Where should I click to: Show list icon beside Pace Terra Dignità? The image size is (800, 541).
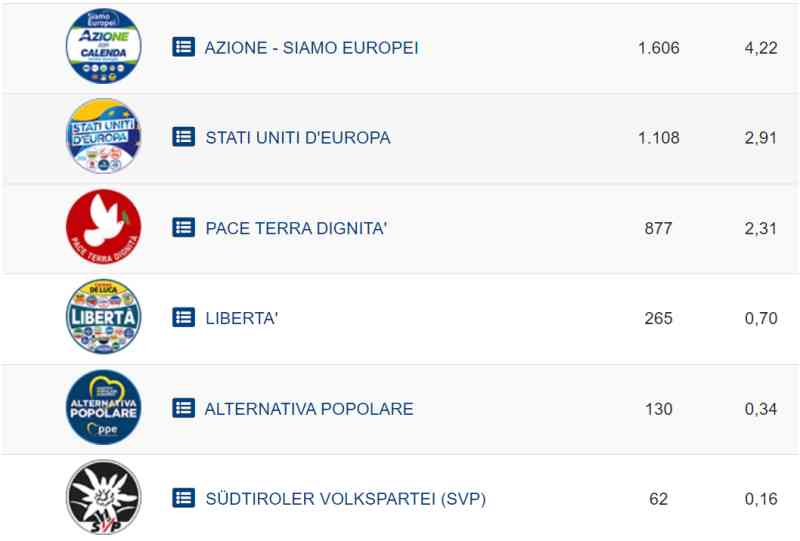[x=183, y=227]
